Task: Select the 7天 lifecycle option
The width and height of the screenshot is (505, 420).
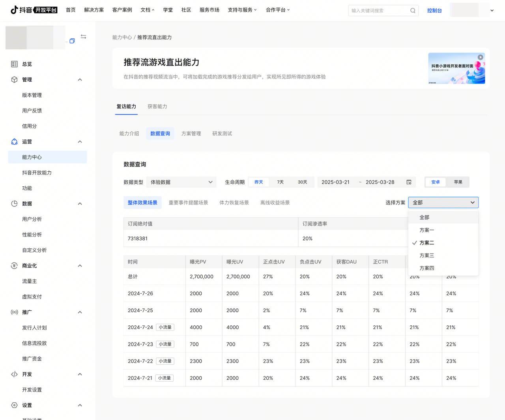Action: (x=280, y=182)
